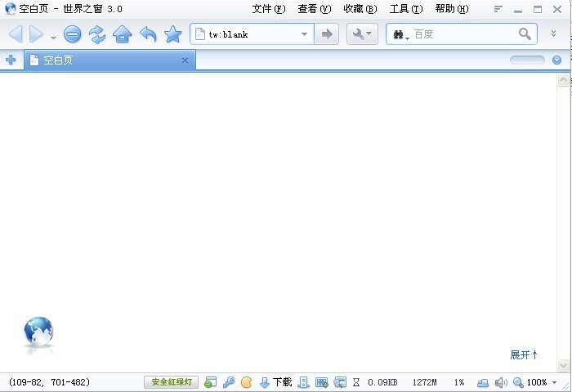Open the tab list round dropdown button
This screenshot has height=392, width=572.
coord(556,60)
